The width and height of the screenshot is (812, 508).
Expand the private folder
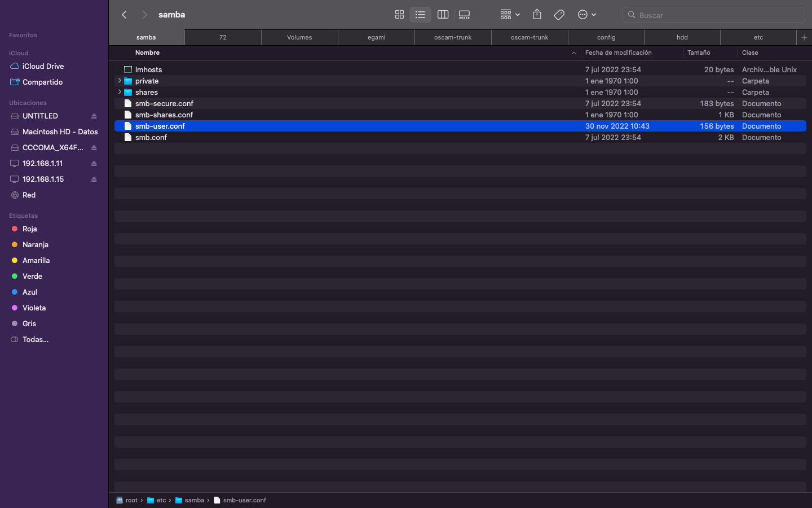tap(120, 81)
